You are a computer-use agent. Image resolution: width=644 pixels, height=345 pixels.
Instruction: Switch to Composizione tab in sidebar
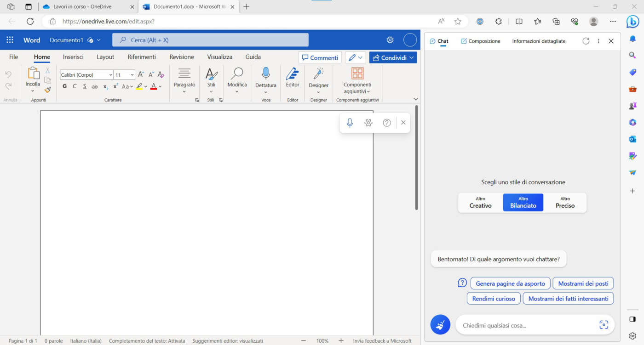[481, 41]
